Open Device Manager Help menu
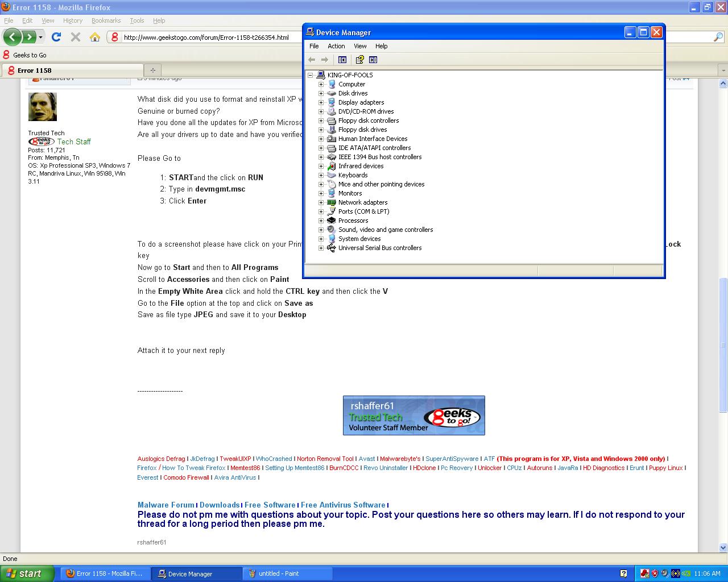 (381, 46)
